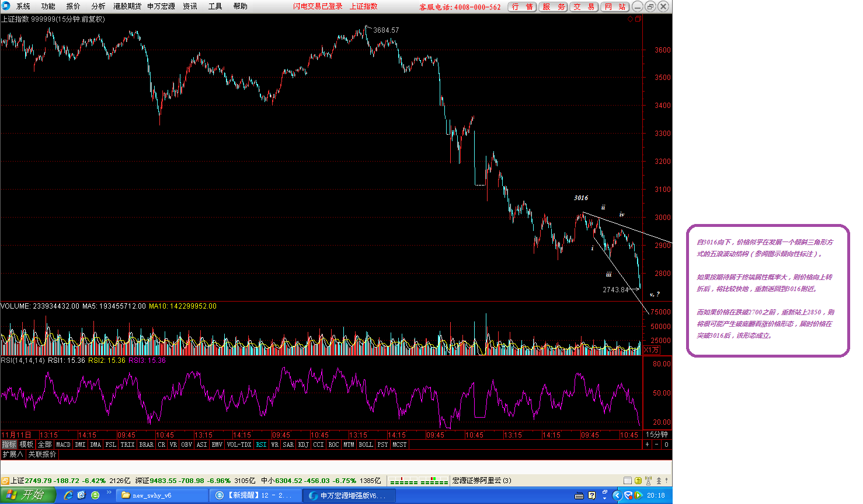Select the SAR indicator
Screen dimensions: 863x504
click(288, 444)
